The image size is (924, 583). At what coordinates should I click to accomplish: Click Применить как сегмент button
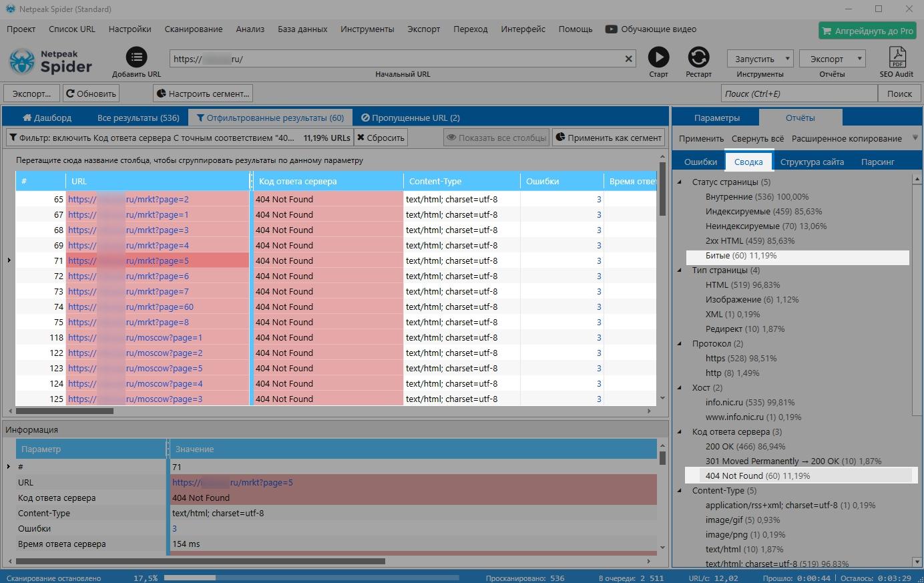(608, 138)
